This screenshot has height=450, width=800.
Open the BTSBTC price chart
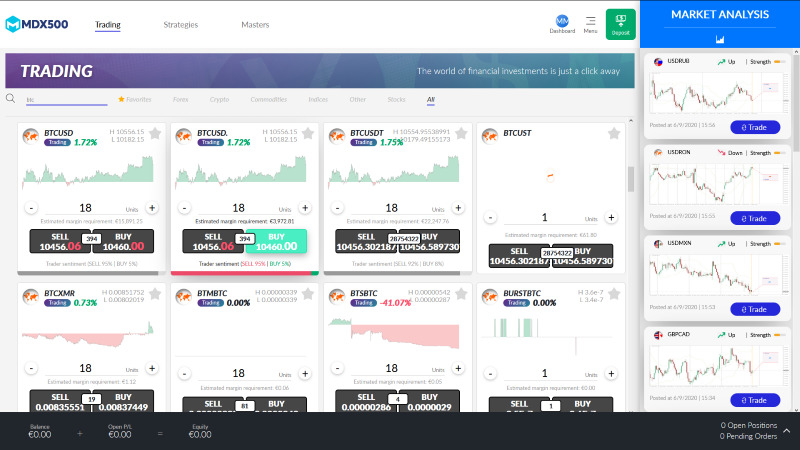point(394,333)
